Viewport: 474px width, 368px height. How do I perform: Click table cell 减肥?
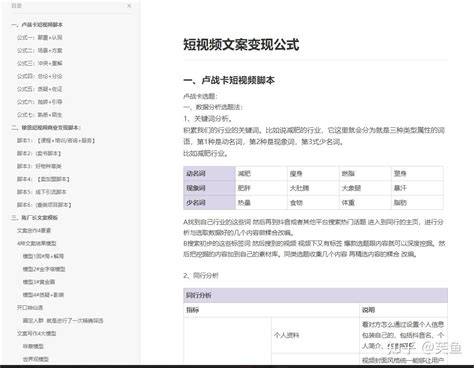261,173
